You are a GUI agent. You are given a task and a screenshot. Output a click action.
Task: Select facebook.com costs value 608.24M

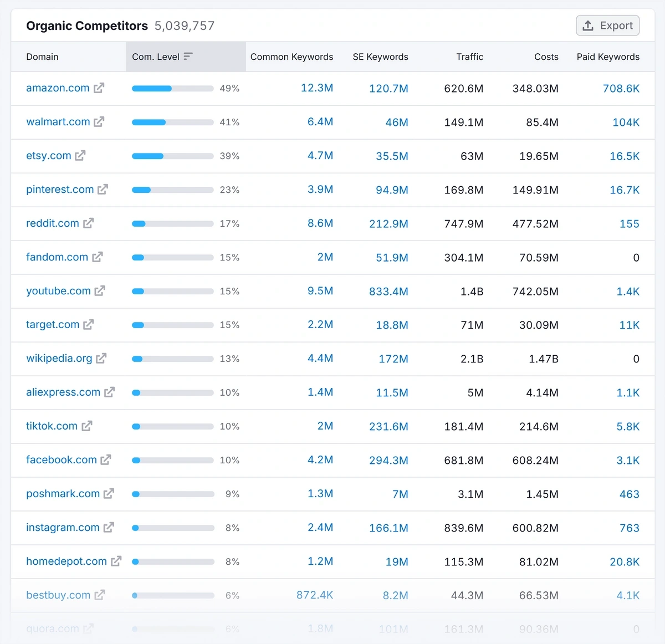[x=535, y=461]
